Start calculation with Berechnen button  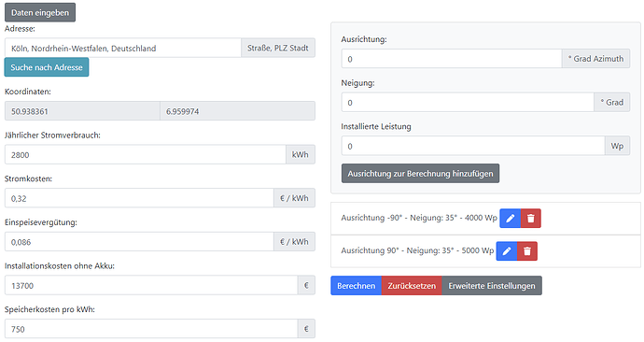coord(357,286)
